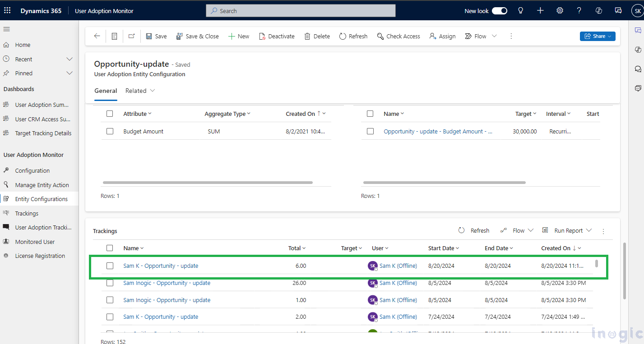The height and width of the screenshot is (344, 644).
Task: Expand the Pinned section chevron
Action: click(x=69, y=73)
